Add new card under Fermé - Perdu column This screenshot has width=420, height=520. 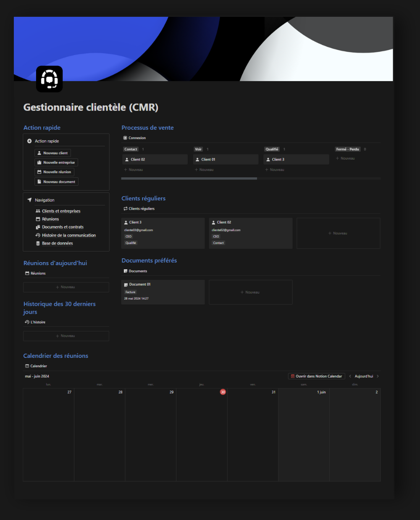345,158
